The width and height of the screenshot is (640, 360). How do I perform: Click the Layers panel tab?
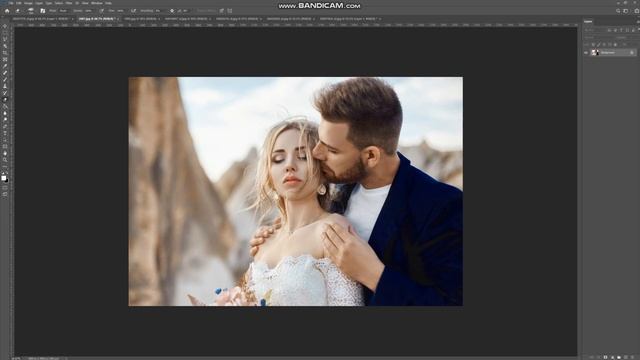pyautogui.click(x=588, y=22)
